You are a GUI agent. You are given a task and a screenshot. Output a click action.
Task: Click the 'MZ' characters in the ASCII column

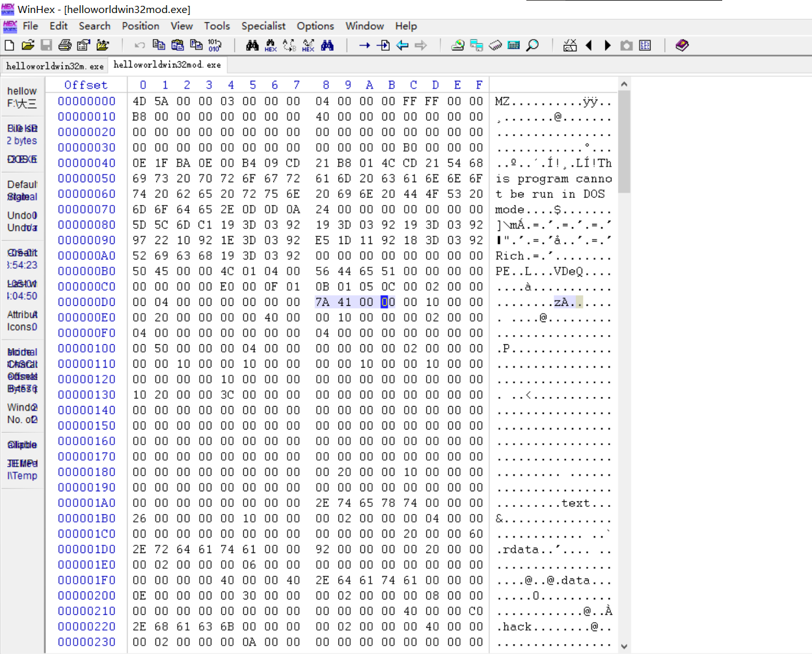pos(502,102)
